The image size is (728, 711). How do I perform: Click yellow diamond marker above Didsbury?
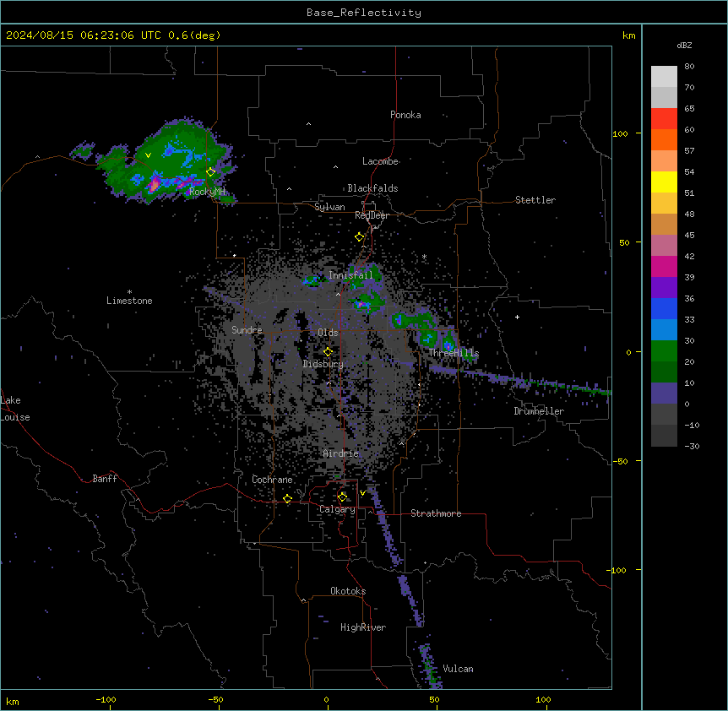coord(328,352)
